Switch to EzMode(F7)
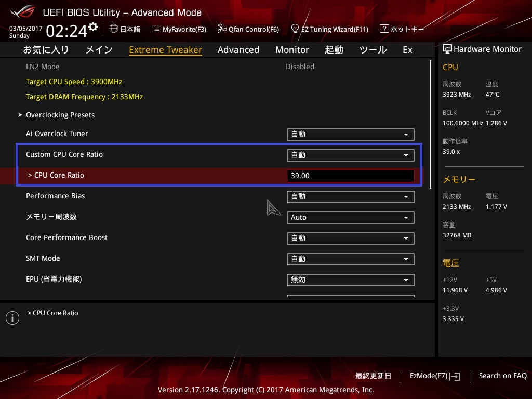This screenshot has height=399, width=532. [435, 376]
